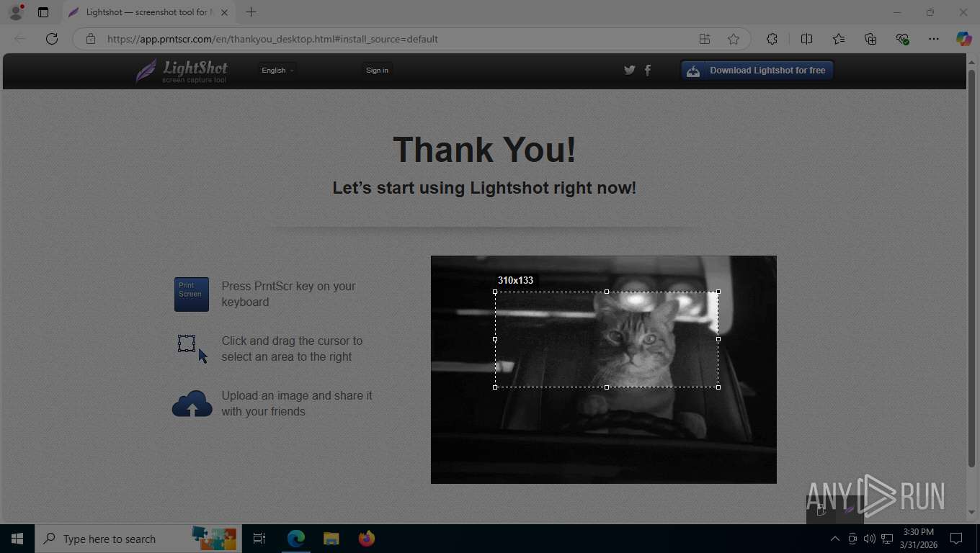Click 'Let's start using Lightshot right now!' text
The image size is (980, 553).
(484, 188)
